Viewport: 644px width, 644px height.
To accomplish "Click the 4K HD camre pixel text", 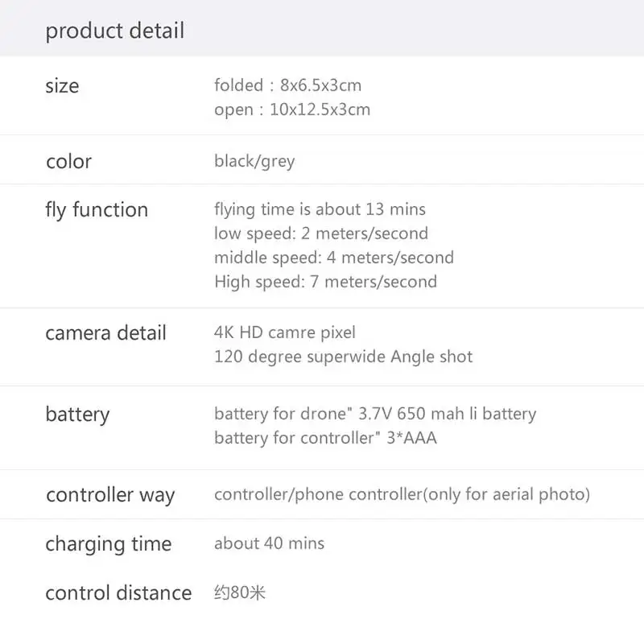I will point(284,332).
